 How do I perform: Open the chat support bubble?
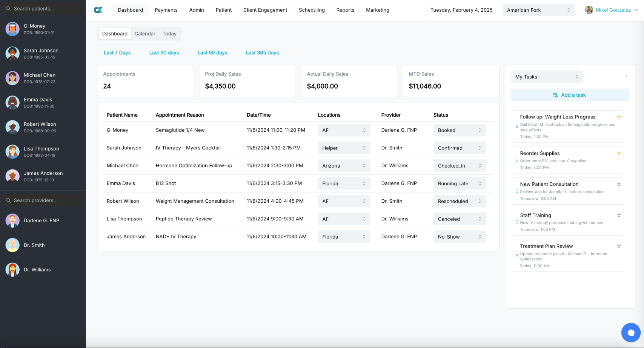click(630, 333)
